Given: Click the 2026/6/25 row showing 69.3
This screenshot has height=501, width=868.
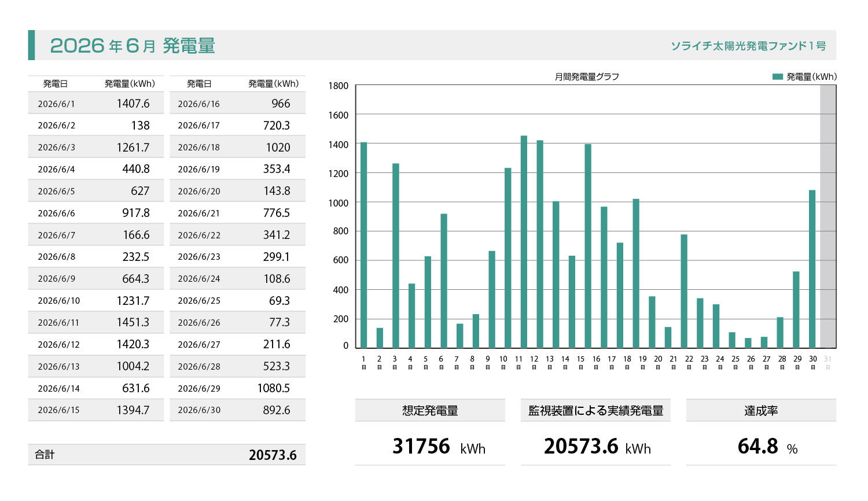Looking at the screenshot, I should point(237,300).
